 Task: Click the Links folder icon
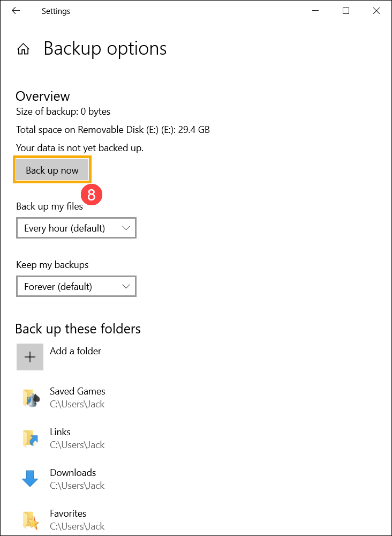[x=31, y=437]
